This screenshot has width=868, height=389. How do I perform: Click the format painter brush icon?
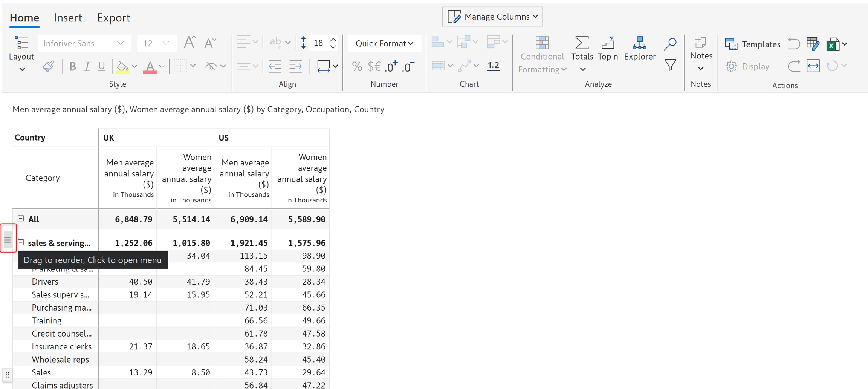pyautogui.click(x=49, y=66)
